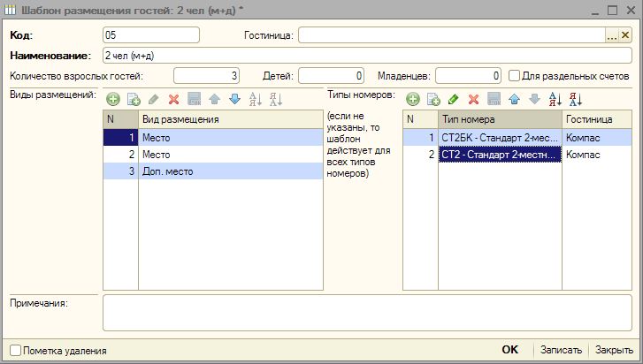Move row up in Виды размещений toolbar

214,99
